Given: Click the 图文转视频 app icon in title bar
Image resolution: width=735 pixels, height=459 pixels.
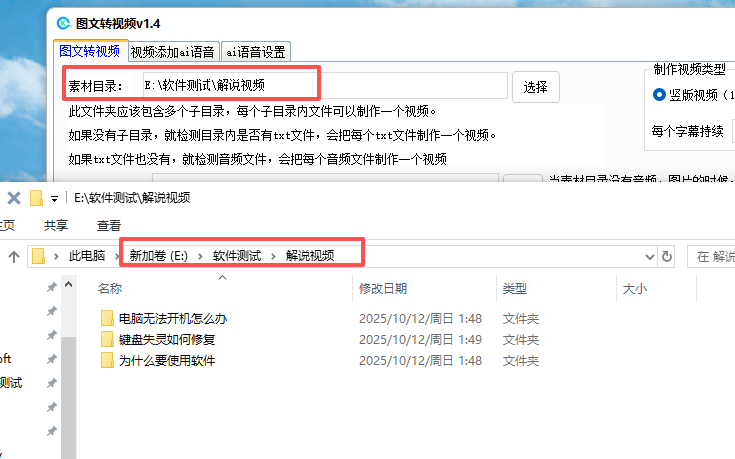Looking at the screenshot, I should click(x=62, y=22).
